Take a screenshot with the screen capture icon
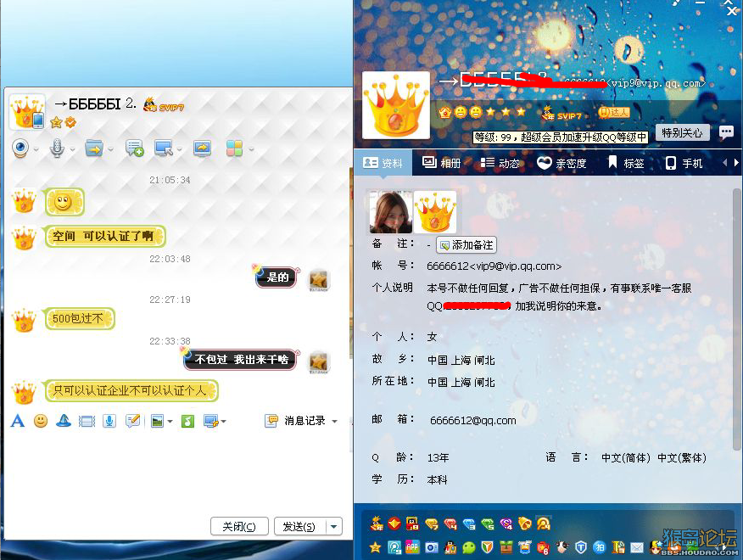This screenshot has height=560, width=743. tap(211, 421)
